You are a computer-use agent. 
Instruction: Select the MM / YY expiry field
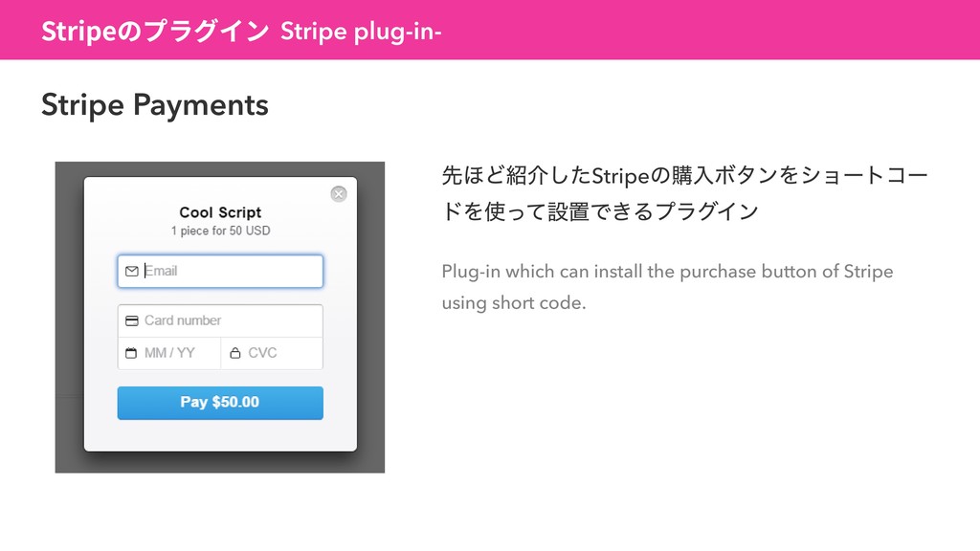[169, 353]
